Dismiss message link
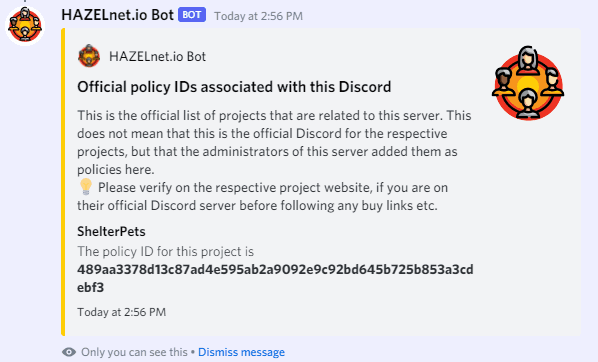Screen dimensions: 598x362 (241, 352)
